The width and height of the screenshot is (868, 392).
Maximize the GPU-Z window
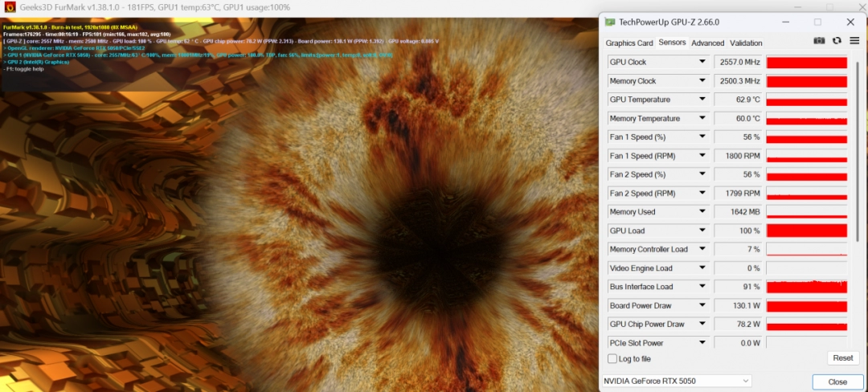(x=817, y=22)
